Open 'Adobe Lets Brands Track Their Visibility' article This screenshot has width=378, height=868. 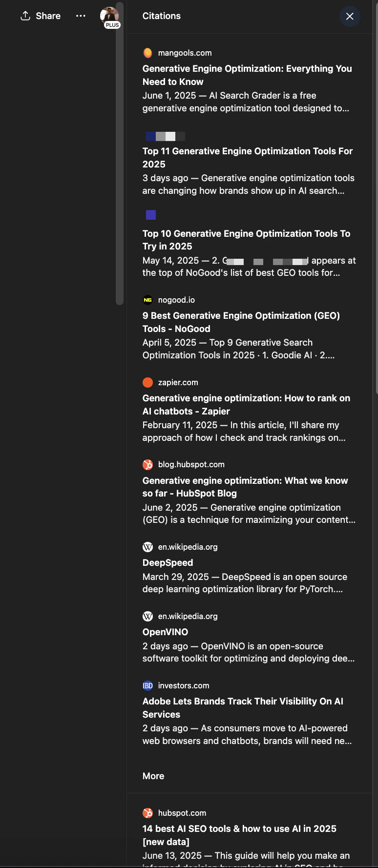[x=243, y=708]
